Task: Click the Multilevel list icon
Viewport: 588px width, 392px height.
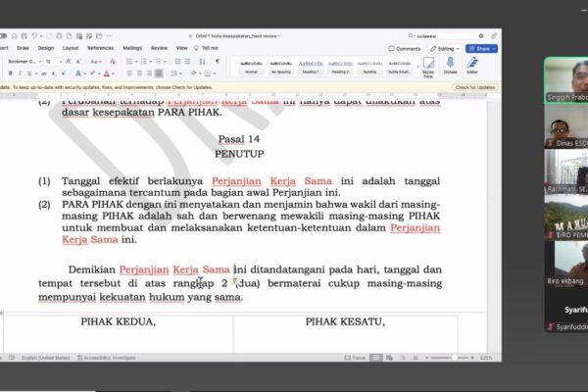Action: [159, 61]
